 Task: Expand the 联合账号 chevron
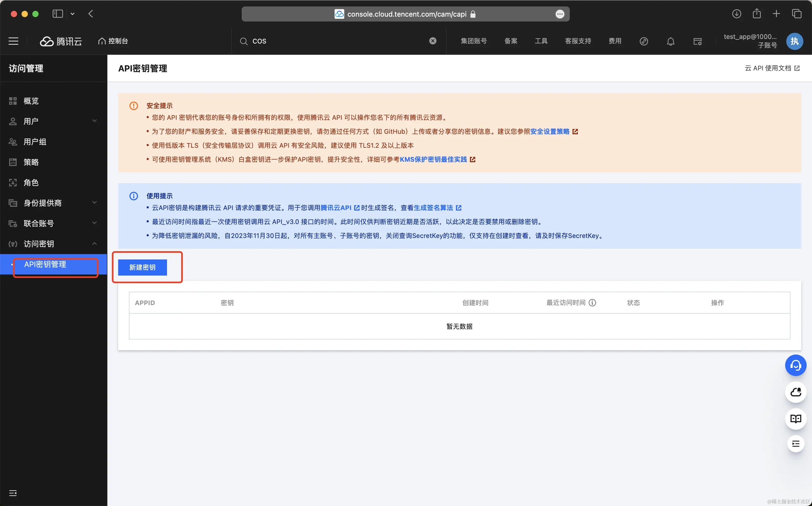(95, 223)
